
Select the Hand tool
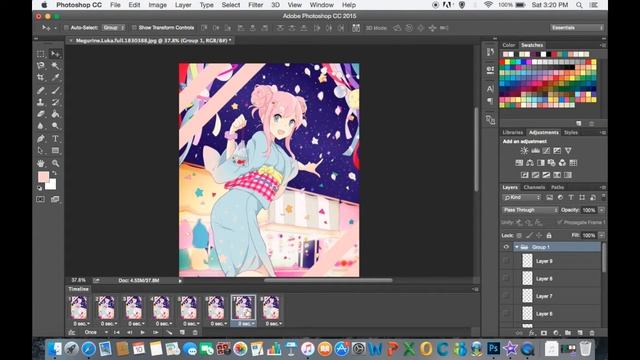[40, 163]
